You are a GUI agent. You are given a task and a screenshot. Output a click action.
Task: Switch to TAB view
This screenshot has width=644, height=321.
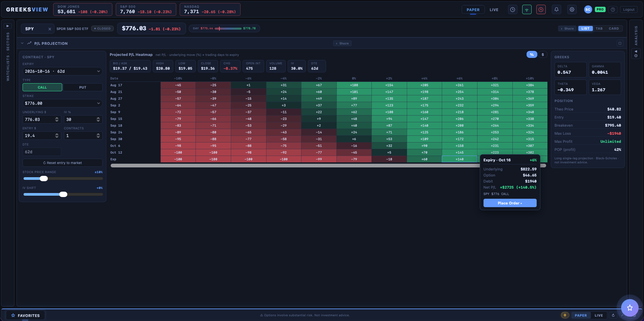[x=599, y=29]
